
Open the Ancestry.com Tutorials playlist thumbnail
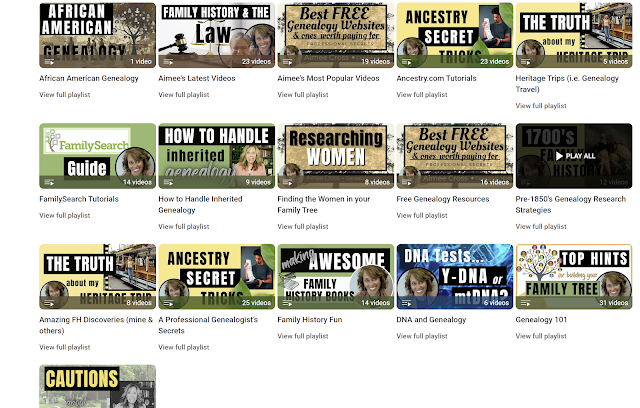(455, 35)
